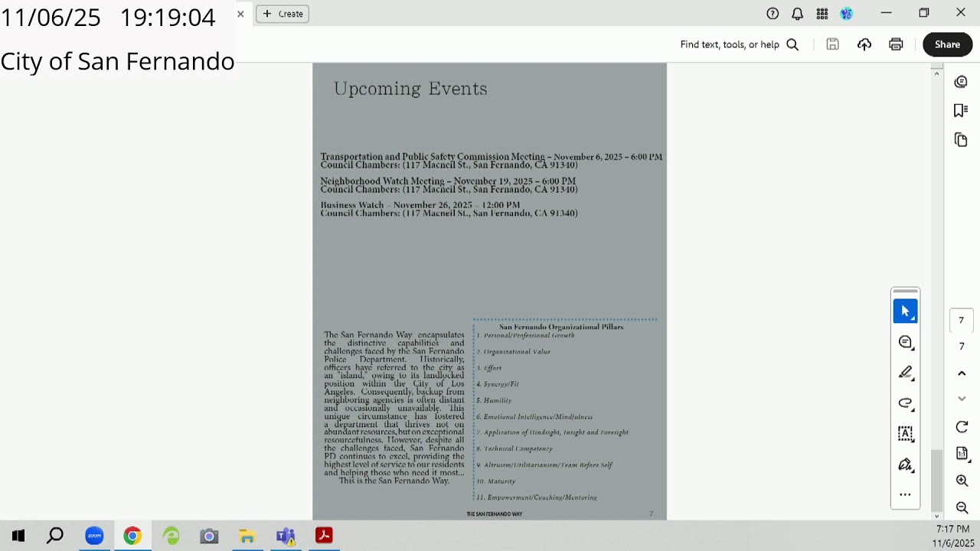Image resolution: width=980 pixels, height=551 pixels.
Task: Go to next page down arrow
Action: click(x=962, y=399)
